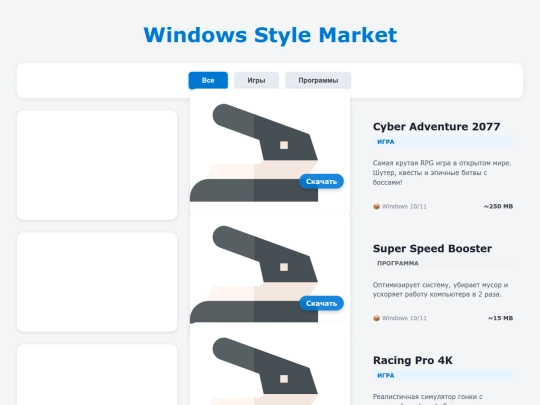Click the Super Speed Booster title
Screen dimensions: 540x405
click(x=432, y=248)
